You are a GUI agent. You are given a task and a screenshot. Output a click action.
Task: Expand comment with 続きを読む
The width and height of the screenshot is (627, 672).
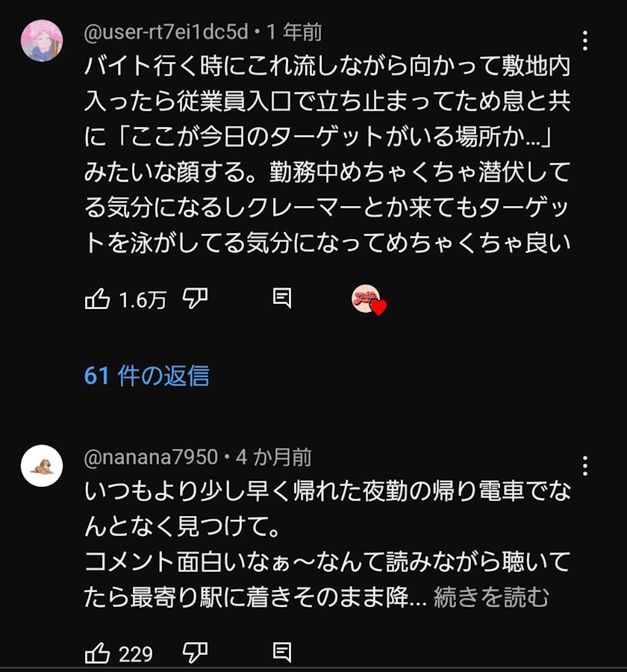(x=491, y=598)
